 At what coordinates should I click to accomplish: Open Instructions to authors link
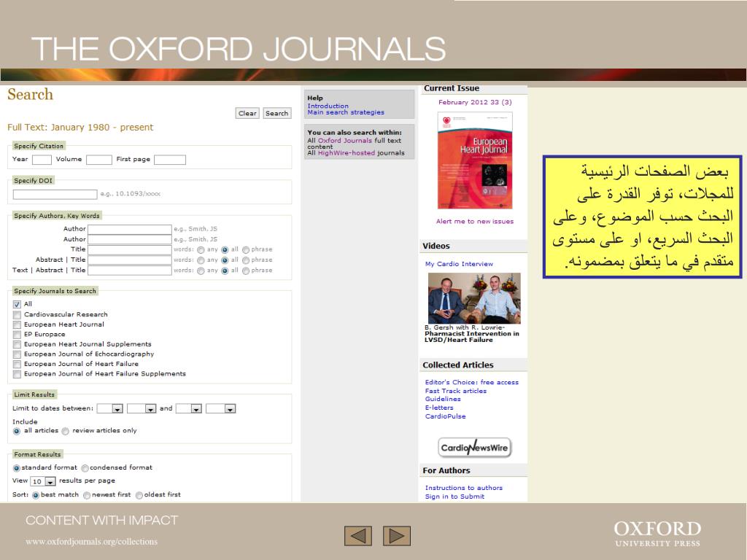(x=463, y=488)
